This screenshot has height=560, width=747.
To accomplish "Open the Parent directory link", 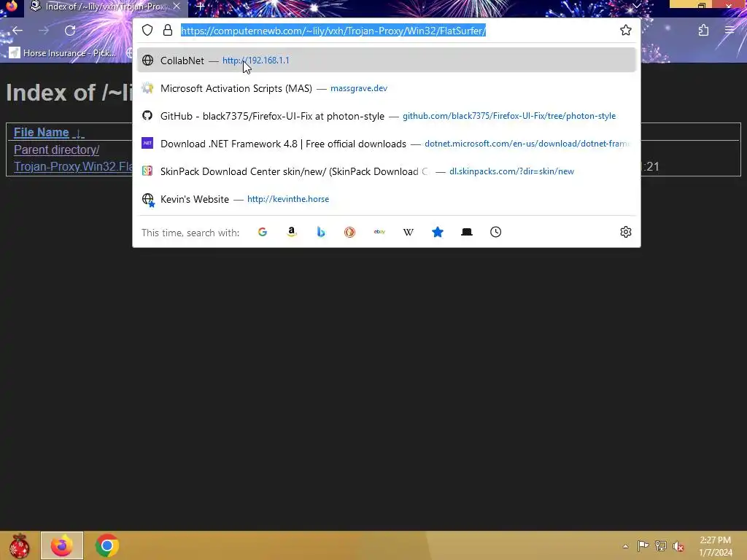I will click(56, 149).
